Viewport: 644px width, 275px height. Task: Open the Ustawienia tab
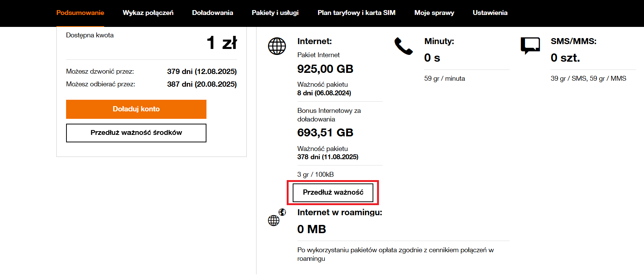tap(490, 13)
